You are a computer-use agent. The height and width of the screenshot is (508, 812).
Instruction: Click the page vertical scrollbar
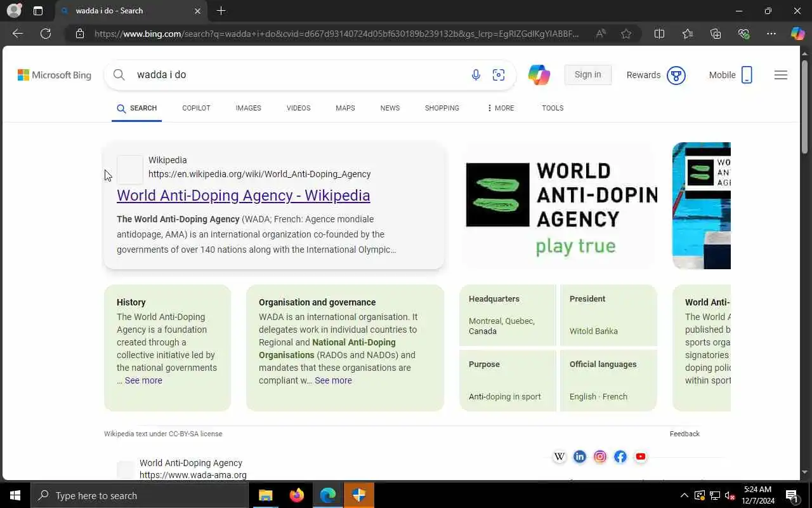pyautogui.click(x=805, y=107)
